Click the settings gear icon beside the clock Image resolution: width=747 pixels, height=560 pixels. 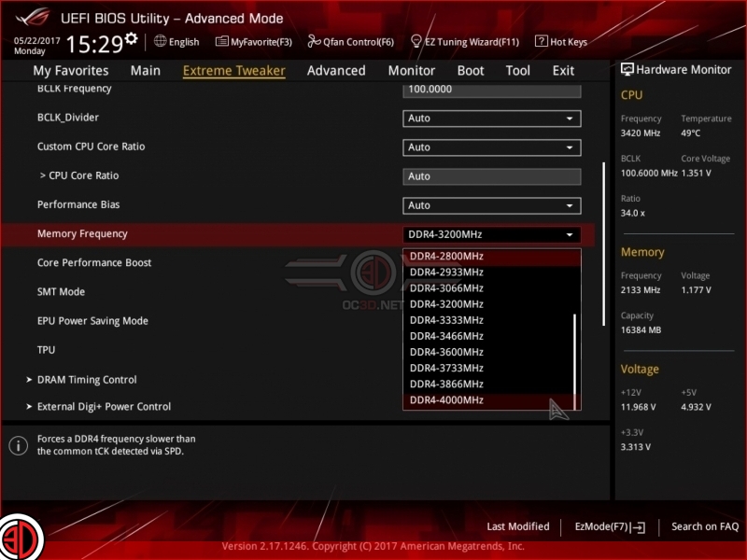(131, 39)
